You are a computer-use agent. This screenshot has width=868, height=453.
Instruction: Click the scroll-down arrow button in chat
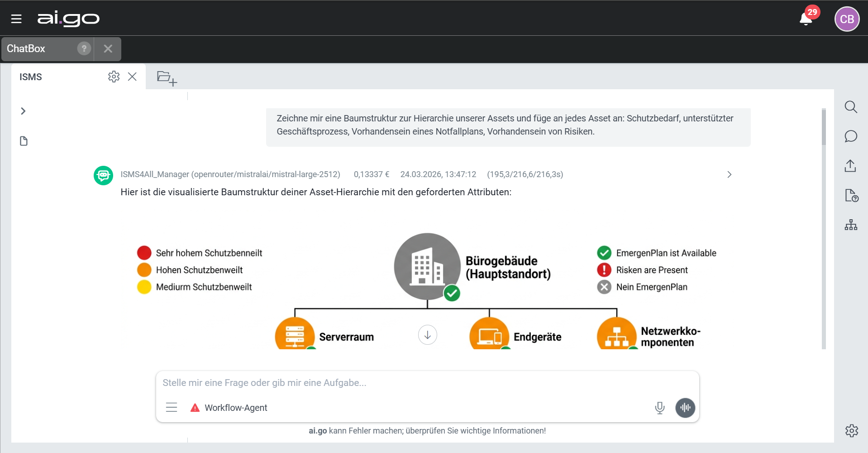[x=427, y=335]
